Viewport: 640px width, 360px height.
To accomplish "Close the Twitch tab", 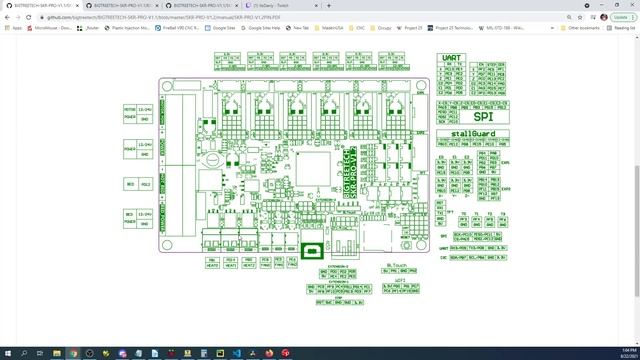I will 316,6.
